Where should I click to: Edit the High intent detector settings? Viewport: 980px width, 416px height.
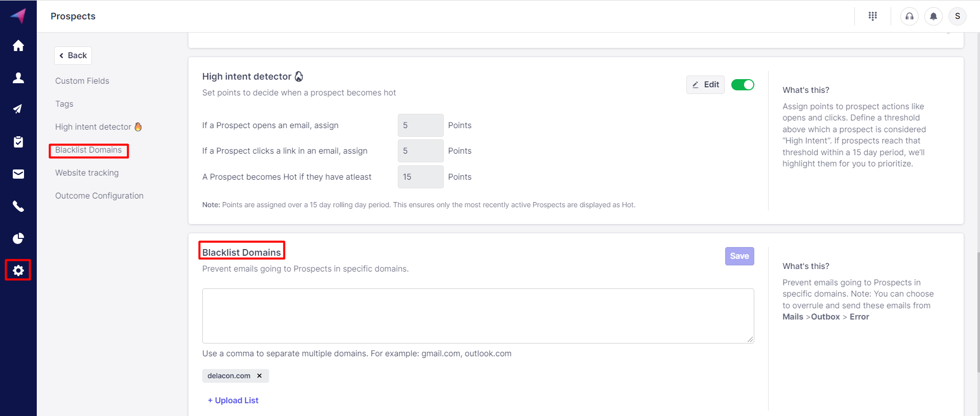pos(705,85)
